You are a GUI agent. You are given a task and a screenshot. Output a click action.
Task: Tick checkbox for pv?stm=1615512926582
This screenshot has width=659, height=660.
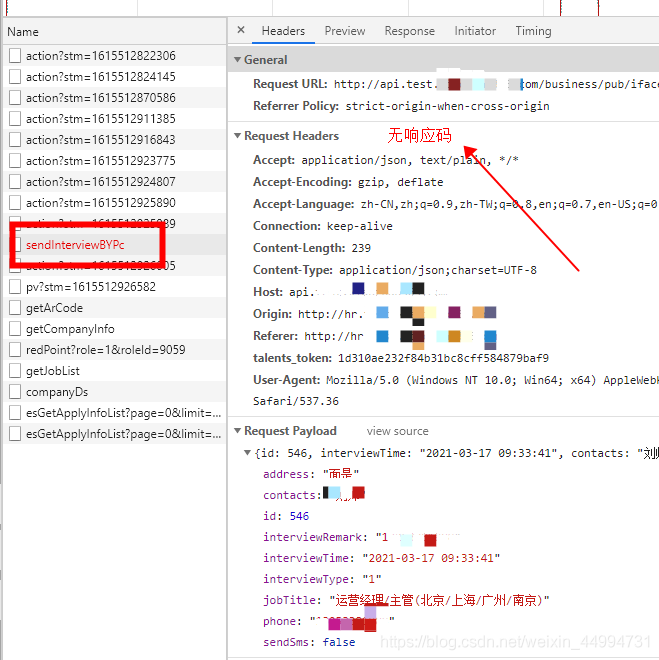15,287
